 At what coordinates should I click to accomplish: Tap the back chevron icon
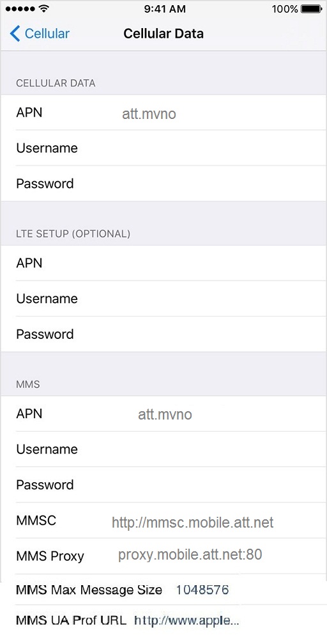coord(15,34)
